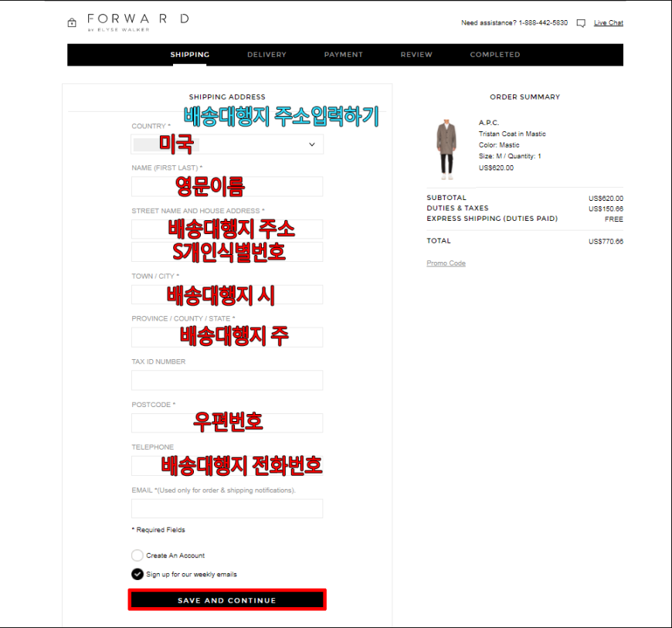Click the total amount US$770.66

pos(606,241)
